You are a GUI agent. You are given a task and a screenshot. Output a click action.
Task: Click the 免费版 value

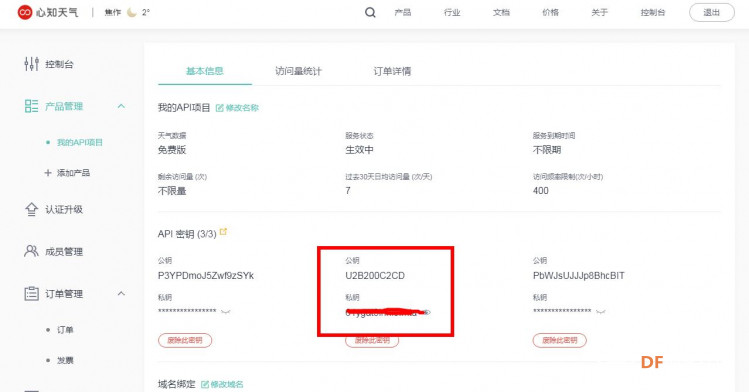pyautogui.click(x=172, y=149)
